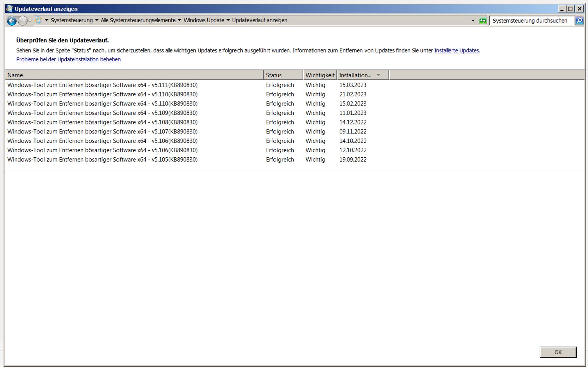588x368 pixels.
Task: Expand arrow after Alle Systemsteuerungselemente breadcrumb
Action: 180,20
